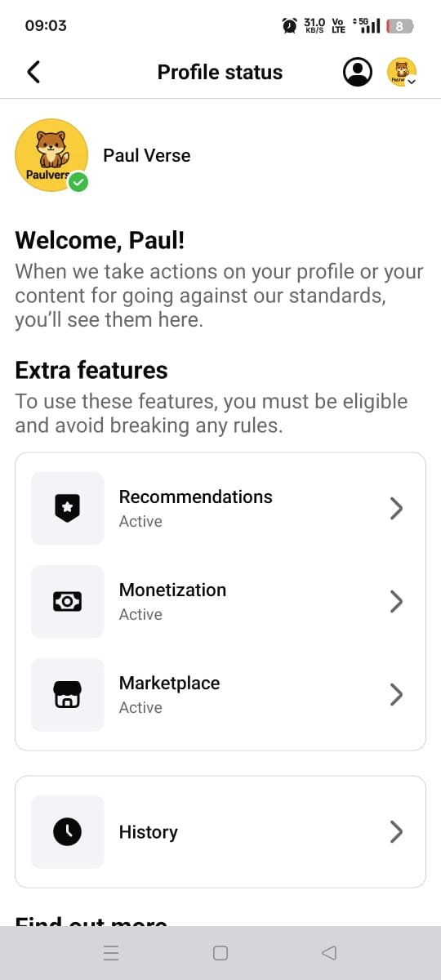Select the History clock icon
Screen dimensions: 441x980
(x=68, y=831)
